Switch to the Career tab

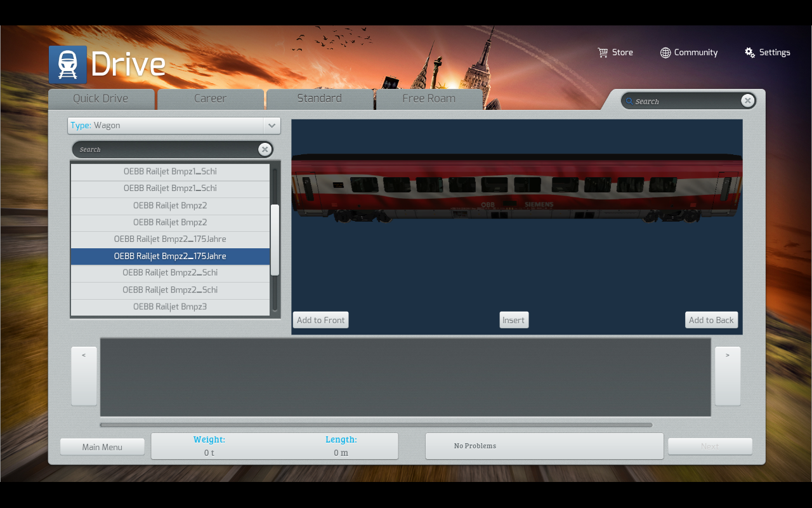(x=211, y=99)
